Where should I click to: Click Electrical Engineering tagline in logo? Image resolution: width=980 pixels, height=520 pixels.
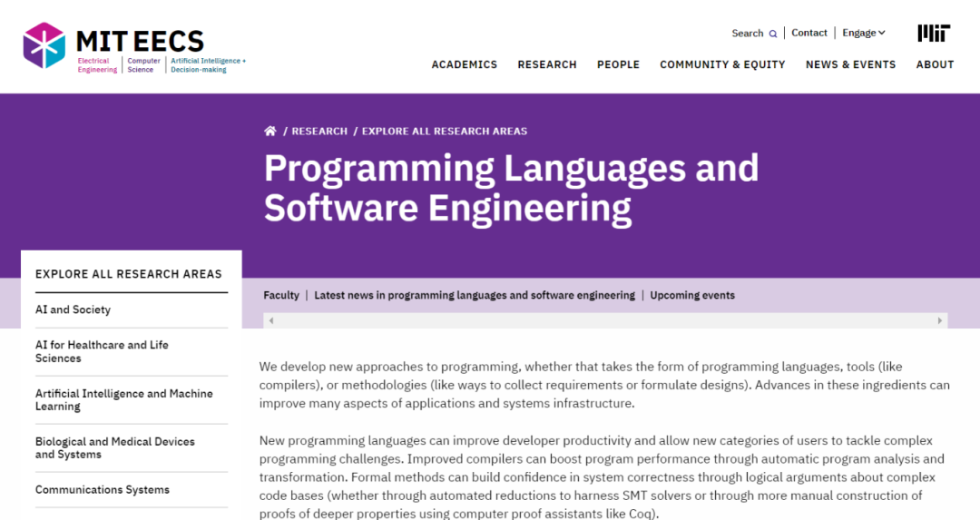97,65
